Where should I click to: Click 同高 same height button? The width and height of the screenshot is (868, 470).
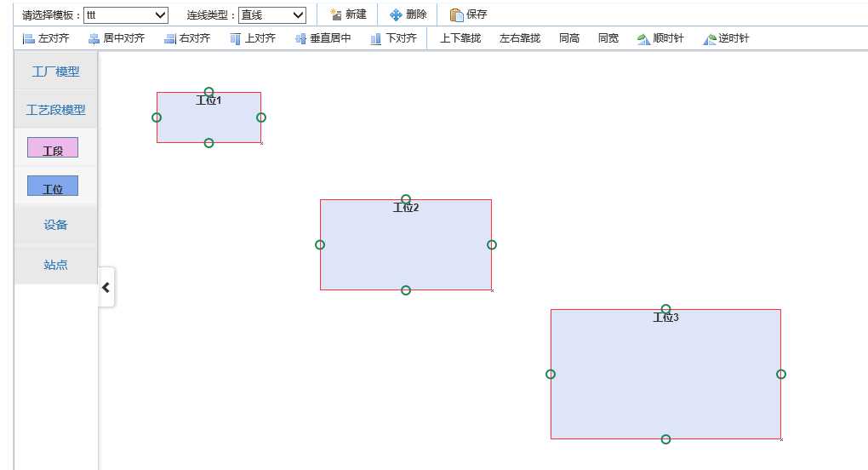(569, 38)
